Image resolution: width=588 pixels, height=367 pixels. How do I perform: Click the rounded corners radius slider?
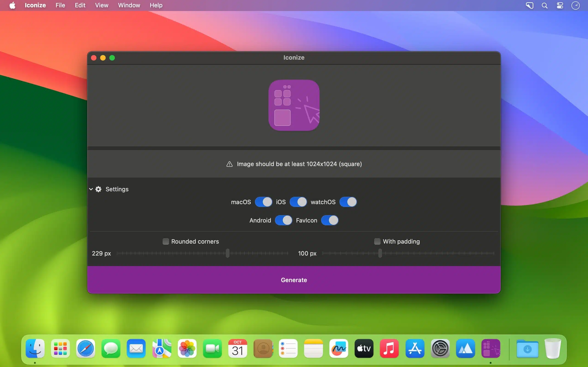pos(227,253)
